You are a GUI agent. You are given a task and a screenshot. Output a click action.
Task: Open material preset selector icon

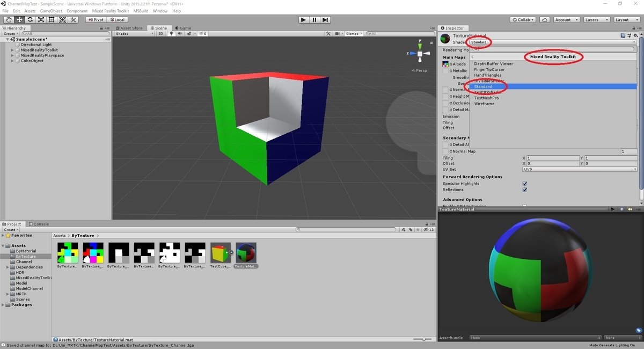click(628, 35)
